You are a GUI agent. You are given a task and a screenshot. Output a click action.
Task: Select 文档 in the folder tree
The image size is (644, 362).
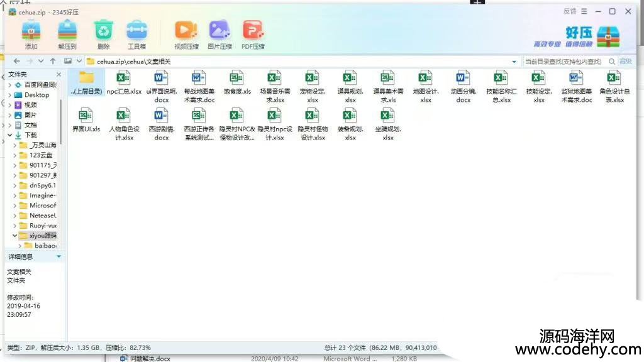(x=30, y=125)
